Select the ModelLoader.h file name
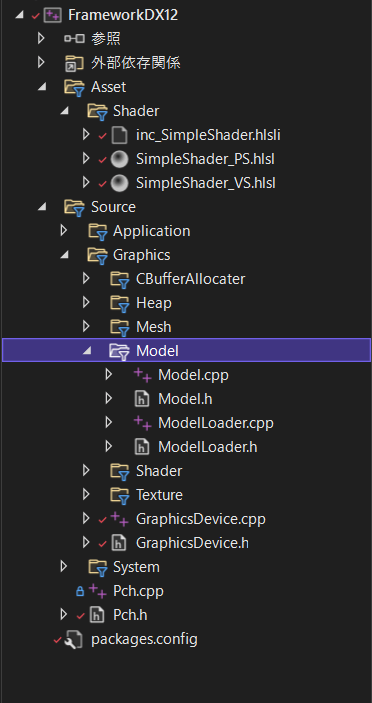 (208, 447)
